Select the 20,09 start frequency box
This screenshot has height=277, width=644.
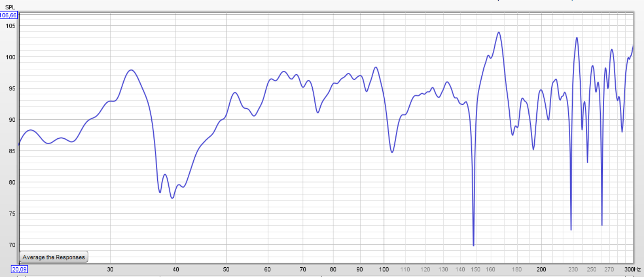point(19,269)
